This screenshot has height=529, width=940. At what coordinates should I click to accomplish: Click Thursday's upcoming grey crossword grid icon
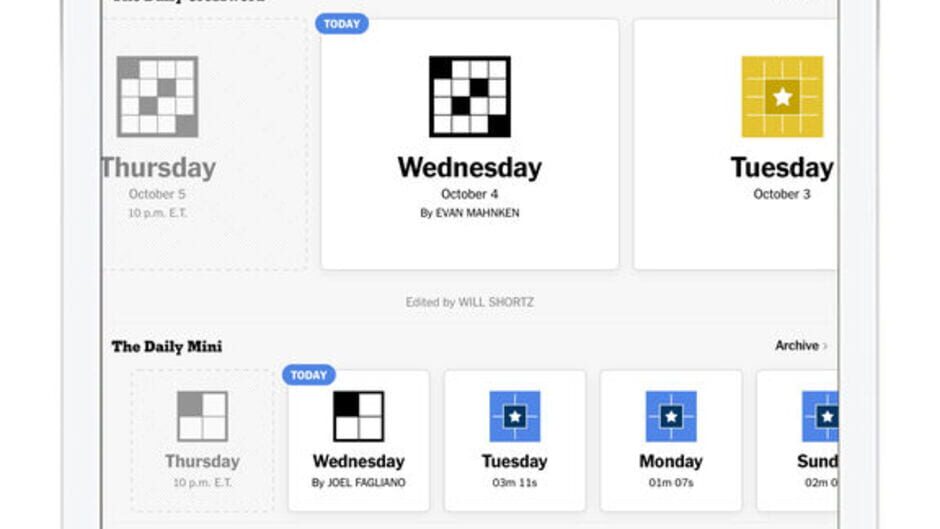[157, 96]
